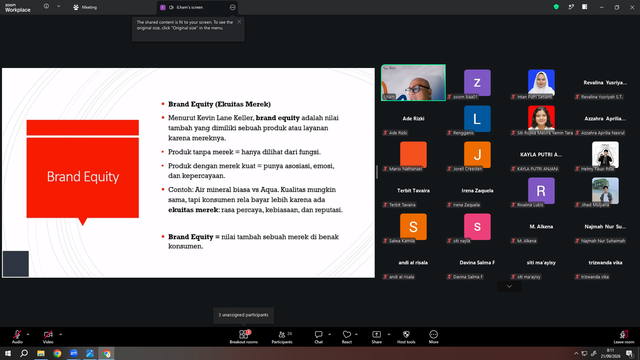Click the Zoom Workplace logo

18,7
